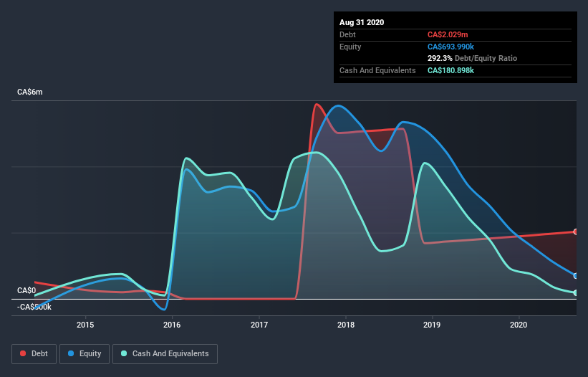Click the 2016 x-axis label
588x377 pixels.
coord(172,325)
